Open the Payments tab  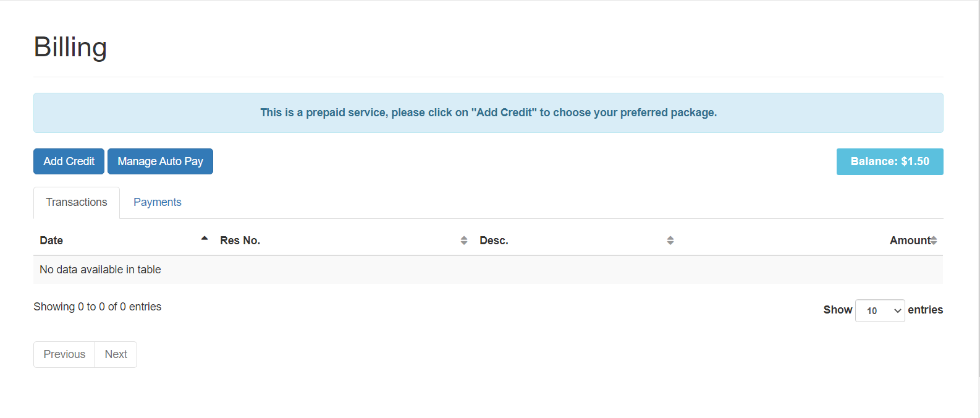158,202
